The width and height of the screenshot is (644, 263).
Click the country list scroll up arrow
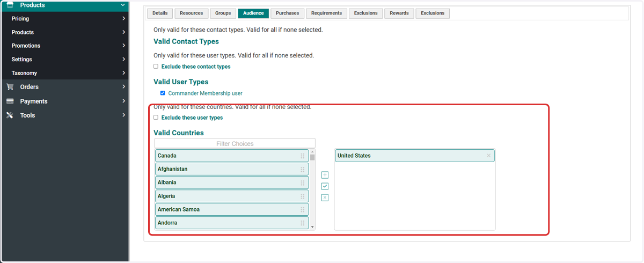click(x=312, y=151)
